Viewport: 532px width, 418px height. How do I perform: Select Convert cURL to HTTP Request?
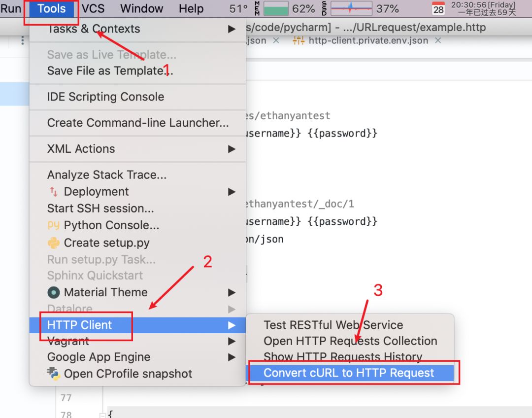(x=350, y=373)
